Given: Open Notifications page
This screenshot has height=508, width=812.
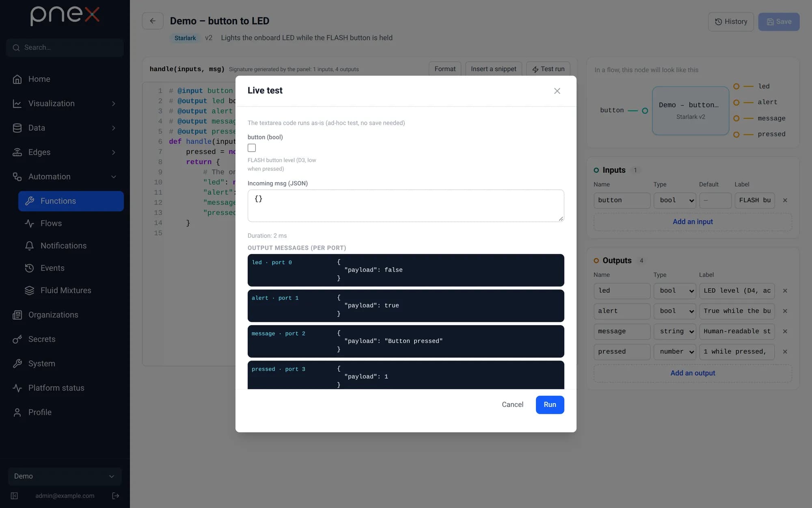Looking at the screenshot, I should click(71, 246).
